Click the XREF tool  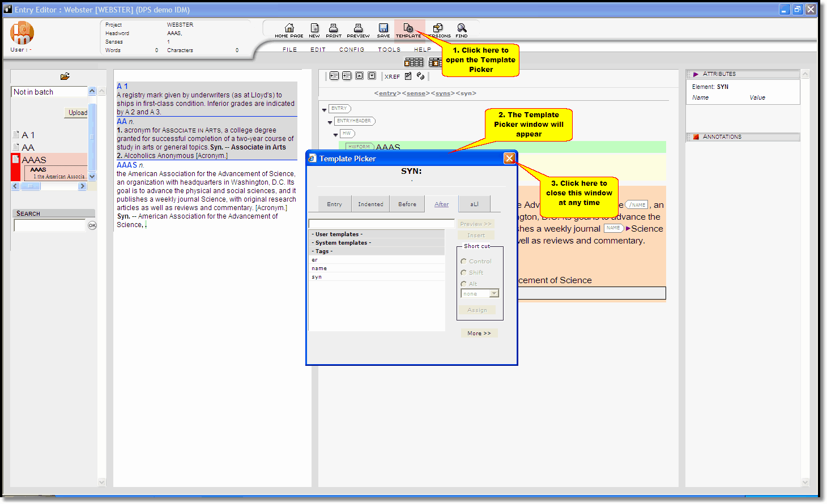click(392, 76)
